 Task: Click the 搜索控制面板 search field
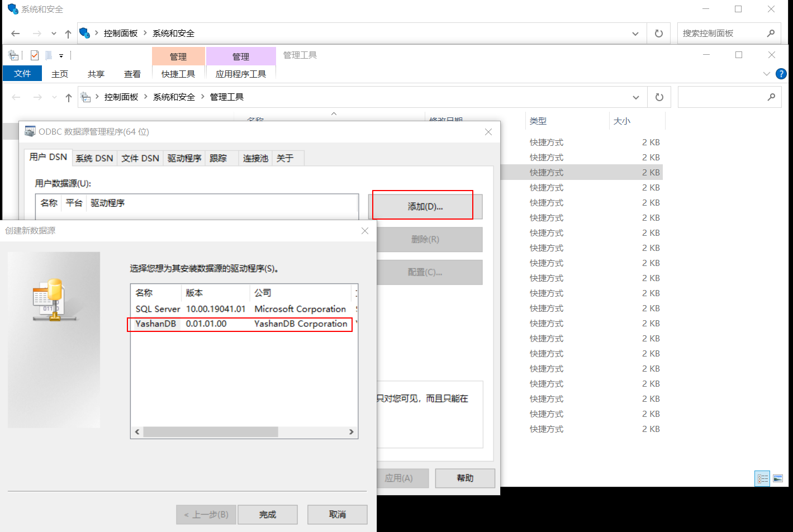point(721,34)
